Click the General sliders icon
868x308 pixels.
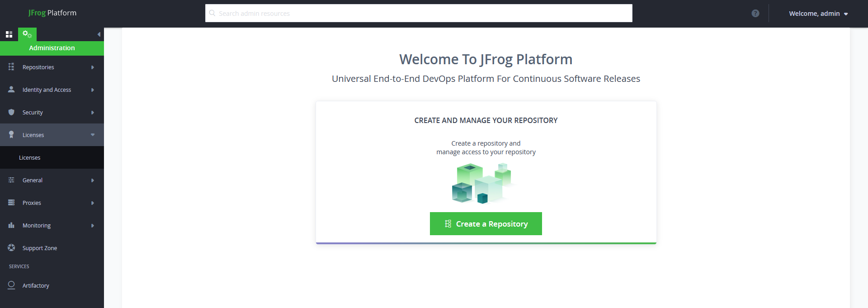coord(11,180)
